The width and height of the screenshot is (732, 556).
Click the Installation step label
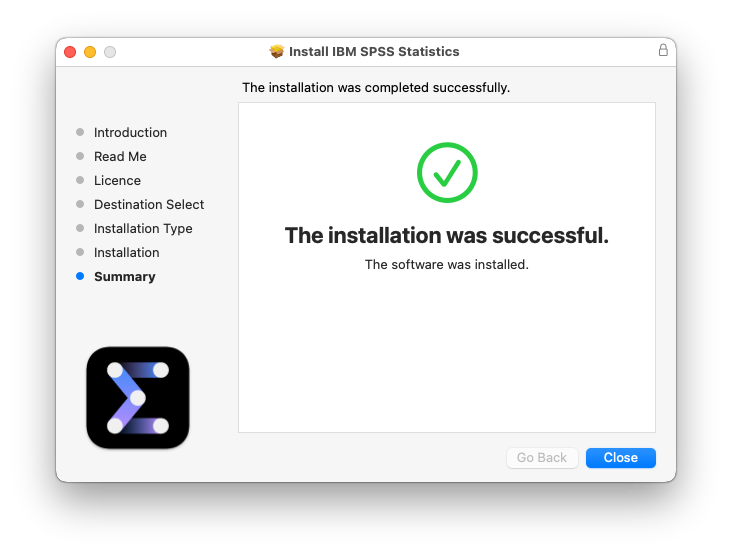pyautogui.click(x=126, y=252)
